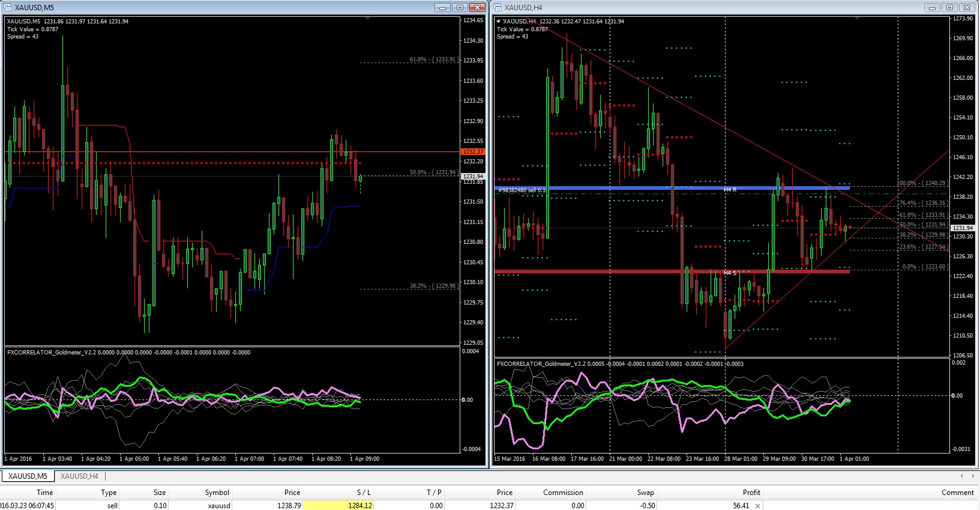This screenshot has width=980, height=510.
Task: Click the chart shift triangle on M5 chart
Action: click(367, 19)
